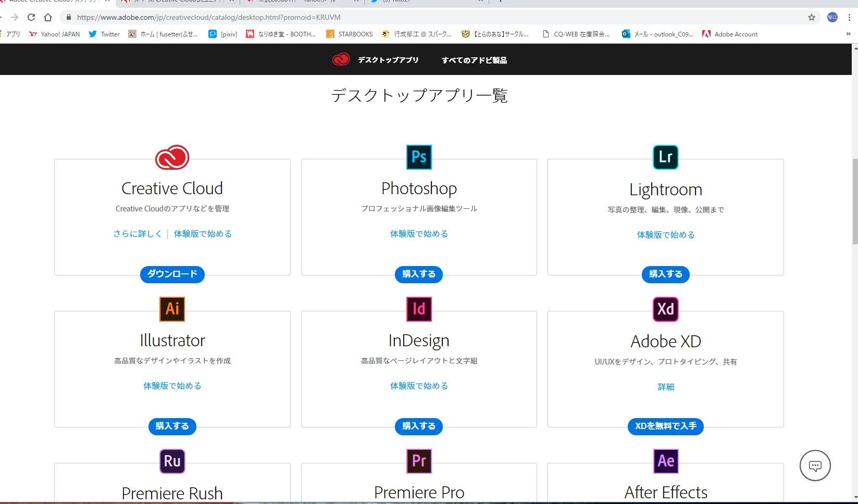Image resolution: width=858 pixels, height=504 pixels.
Task: Open the アプリ bookmarks shortcut
Action: click(x=10, y=34)
